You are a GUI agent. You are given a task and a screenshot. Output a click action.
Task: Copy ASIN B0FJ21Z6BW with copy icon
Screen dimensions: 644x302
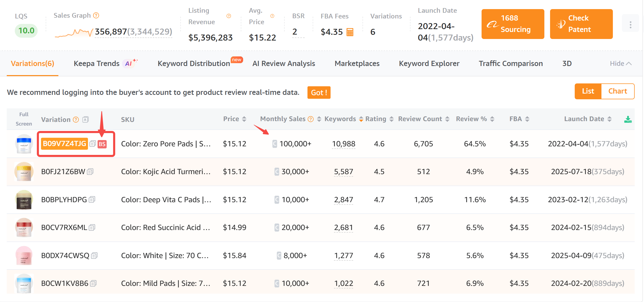[x=90, y=172]
